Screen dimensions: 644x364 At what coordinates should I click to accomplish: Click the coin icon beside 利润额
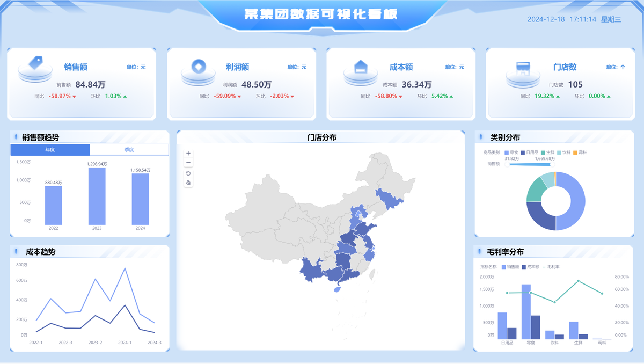(197, 68)
